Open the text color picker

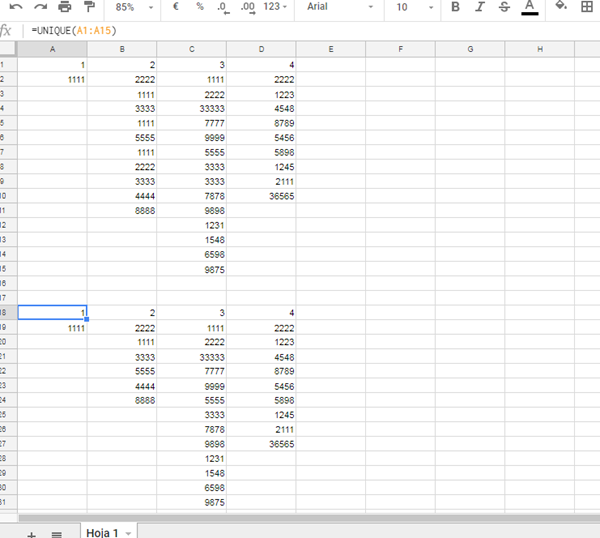529,7
